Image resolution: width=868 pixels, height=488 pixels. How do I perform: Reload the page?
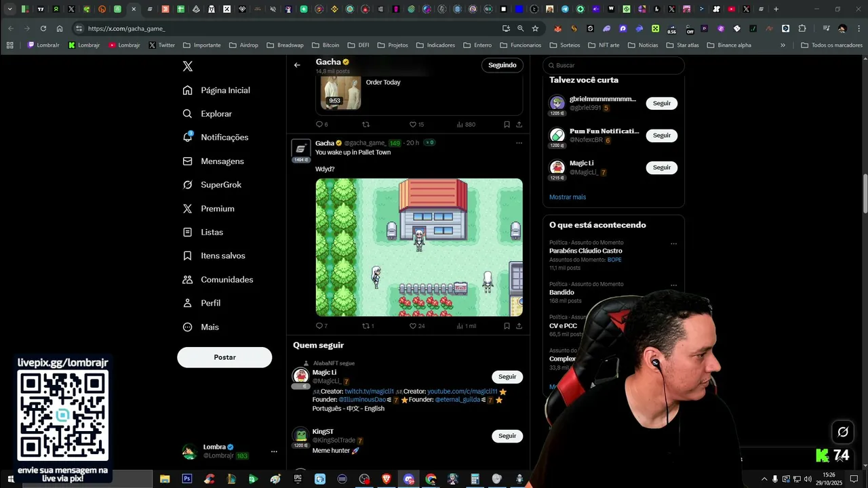tap(43, 28)
